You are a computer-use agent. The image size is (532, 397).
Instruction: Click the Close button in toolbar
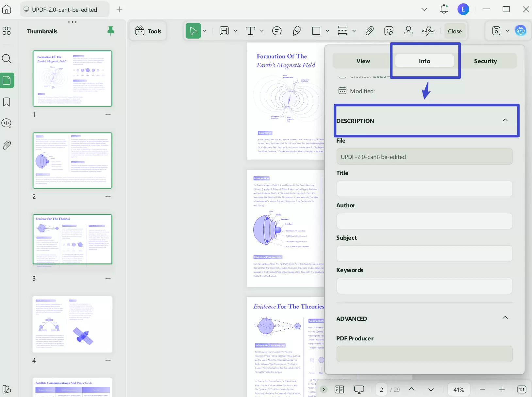[x=455, y=31]
